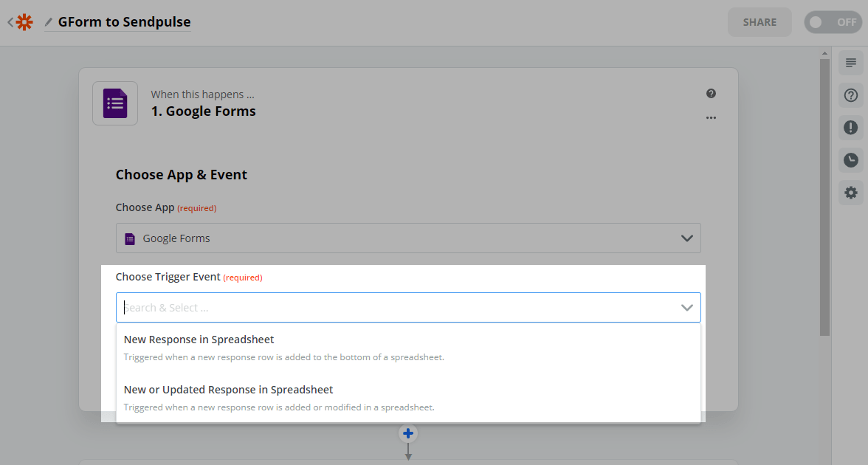The image size is (868, 465).
Task: Click the back arrow beside Zapier logo
Action: click(10, 22)
